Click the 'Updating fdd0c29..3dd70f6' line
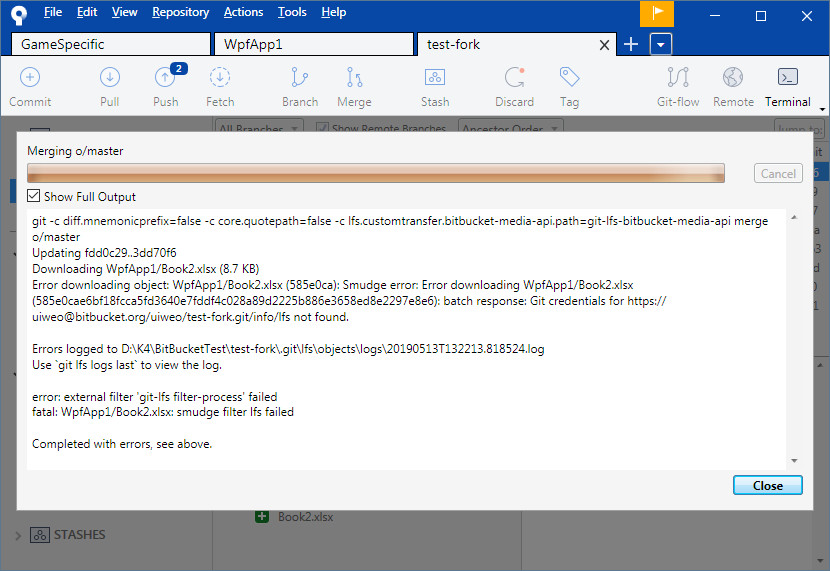Screen dimensions: 830x571 coord(104,253)
